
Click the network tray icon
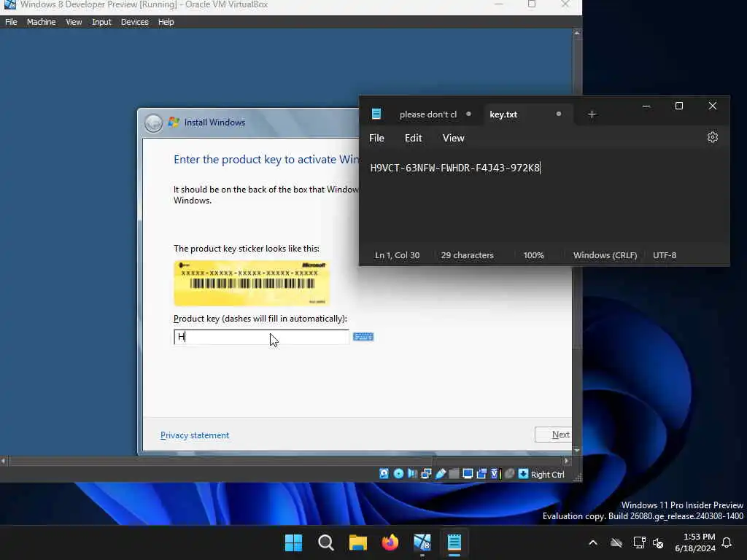(x=639, y=542)
